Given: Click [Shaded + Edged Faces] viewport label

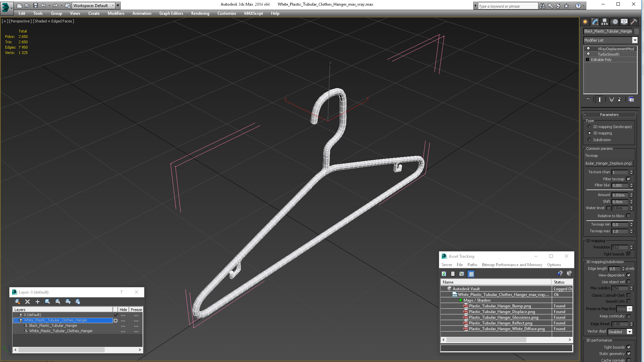Looking at the screenshot, I should point(53,21).
